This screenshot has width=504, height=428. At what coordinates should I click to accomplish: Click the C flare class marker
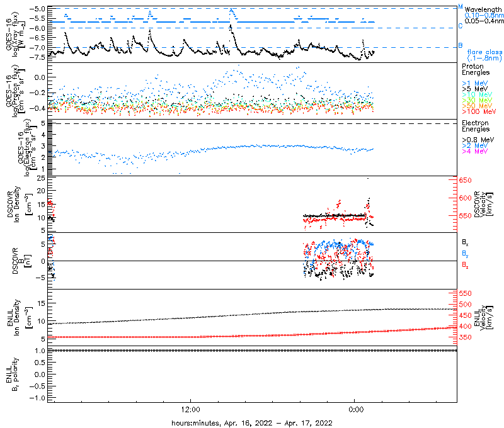click(461, 26)
